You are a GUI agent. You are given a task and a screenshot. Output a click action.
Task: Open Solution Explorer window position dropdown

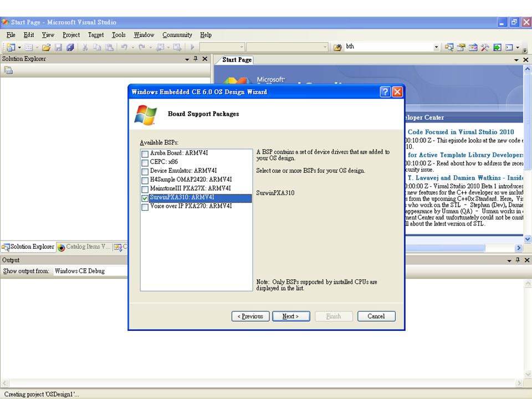(x=187, y=59)
